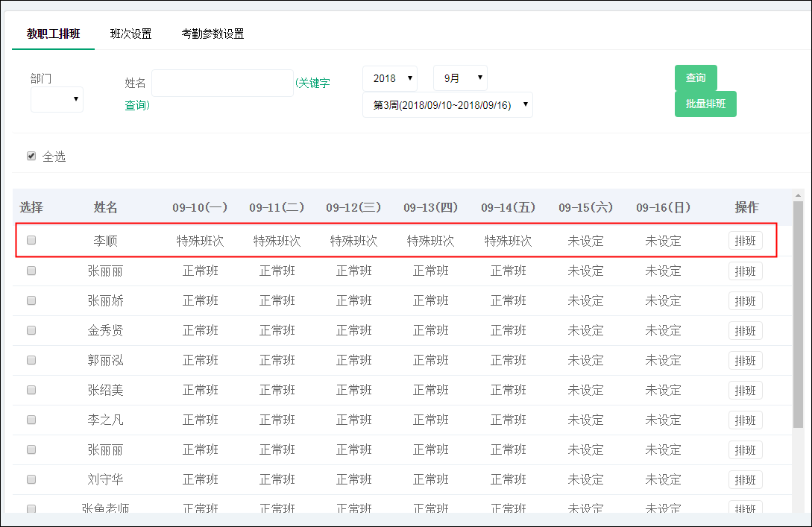Click 排班 button for 张绍美
Image resolution: width=812 pixels, height=527 pixels.
pyautogui.click(x=745, y=390)
